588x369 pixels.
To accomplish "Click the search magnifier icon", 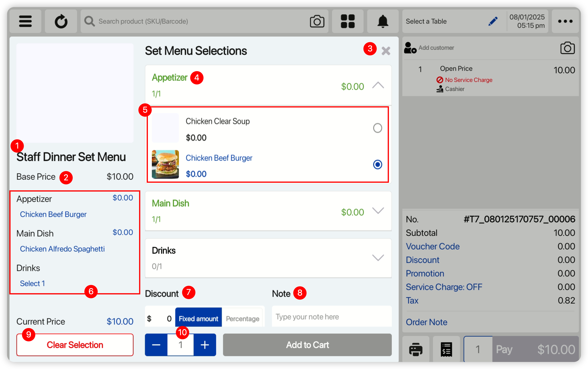I will 89,21.
